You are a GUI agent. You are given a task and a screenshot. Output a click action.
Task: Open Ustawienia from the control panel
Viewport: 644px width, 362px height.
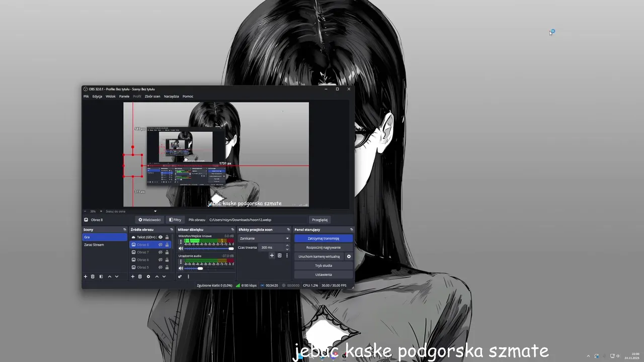(x=324, y=275)
